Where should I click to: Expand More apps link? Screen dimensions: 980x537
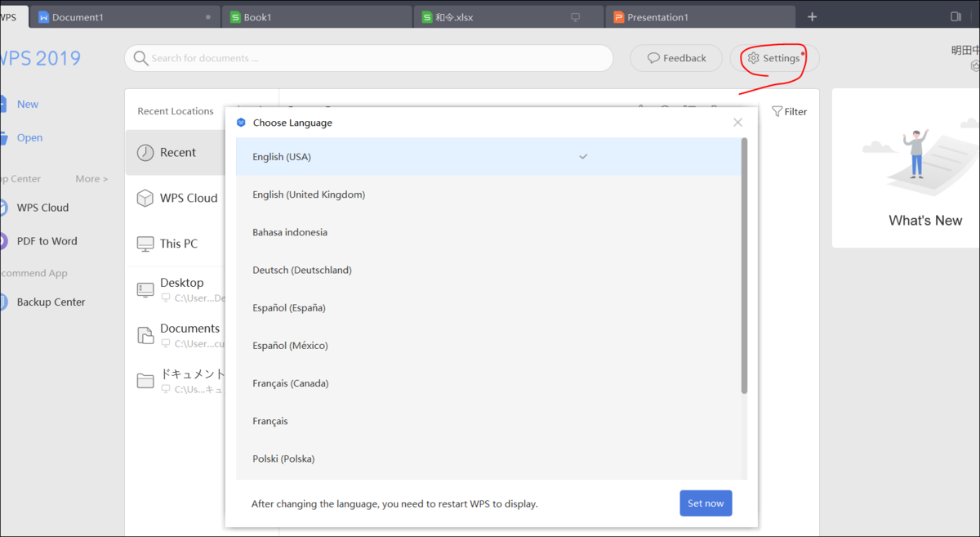coord(91,179)
